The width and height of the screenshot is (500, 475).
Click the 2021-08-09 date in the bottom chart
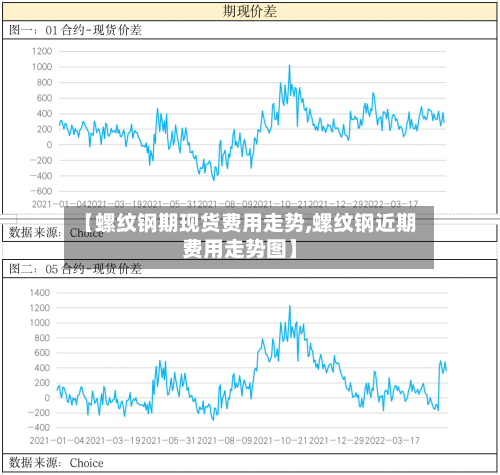point(225,441)
